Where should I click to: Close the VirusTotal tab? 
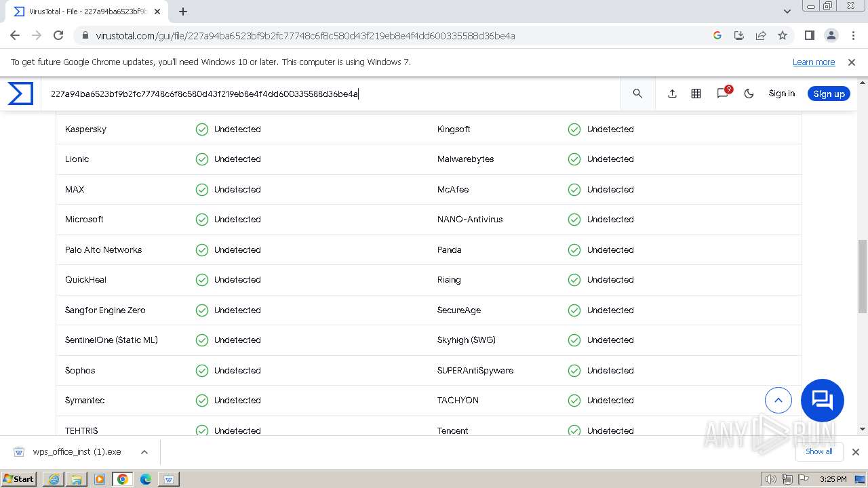157,12
